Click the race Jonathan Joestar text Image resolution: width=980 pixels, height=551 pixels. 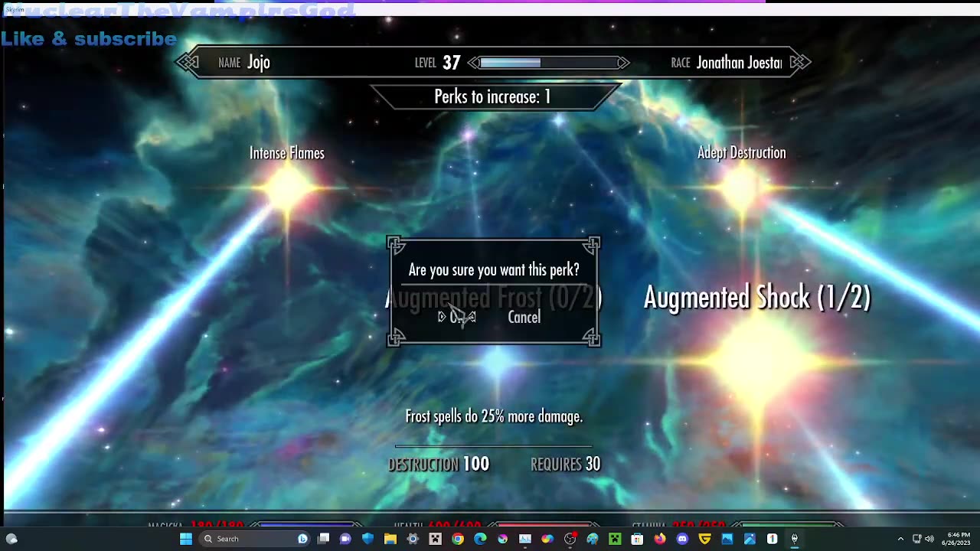click(x=739, y=63)
